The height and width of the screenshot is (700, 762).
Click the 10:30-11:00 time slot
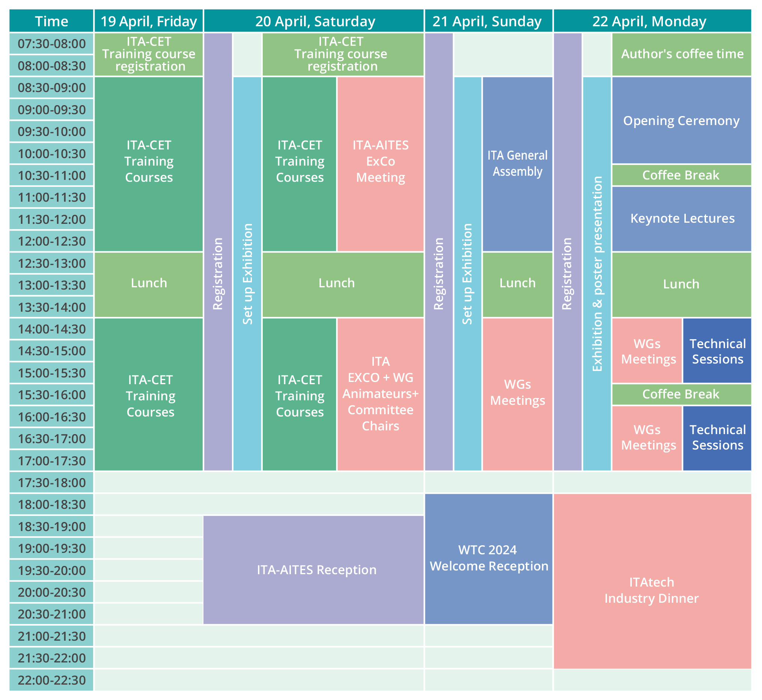(51, 175)
